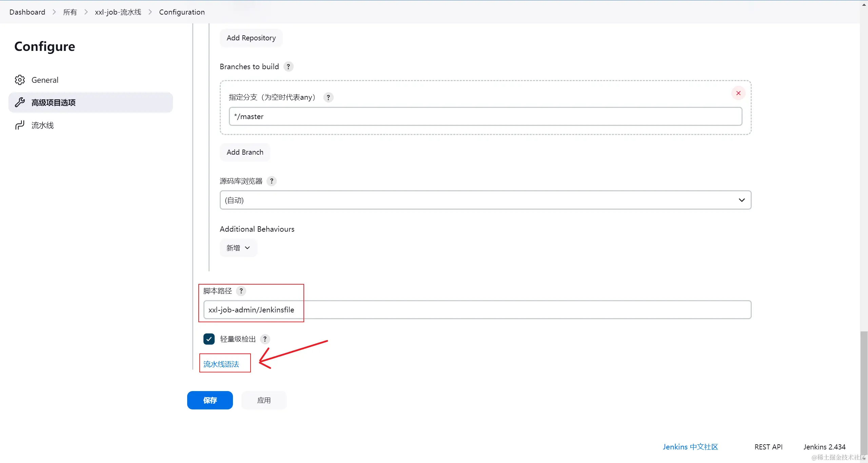Click the 流水线 pipeline icon in sidebar

coord(20,125)
